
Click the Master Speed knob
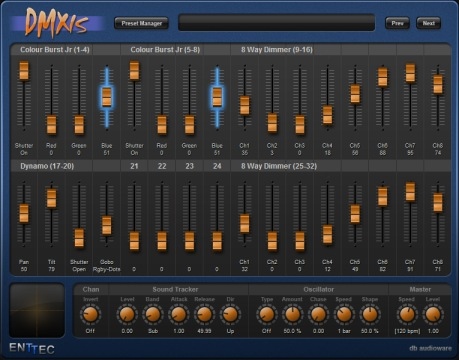coord(407,315)
